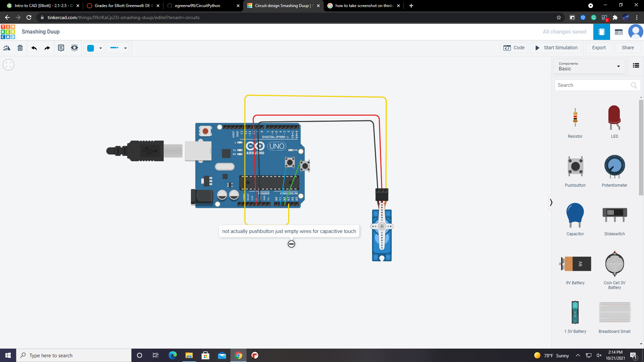This screenshot has height=362, width=644.
Task: Undo the last action
Action: (34, 48)
